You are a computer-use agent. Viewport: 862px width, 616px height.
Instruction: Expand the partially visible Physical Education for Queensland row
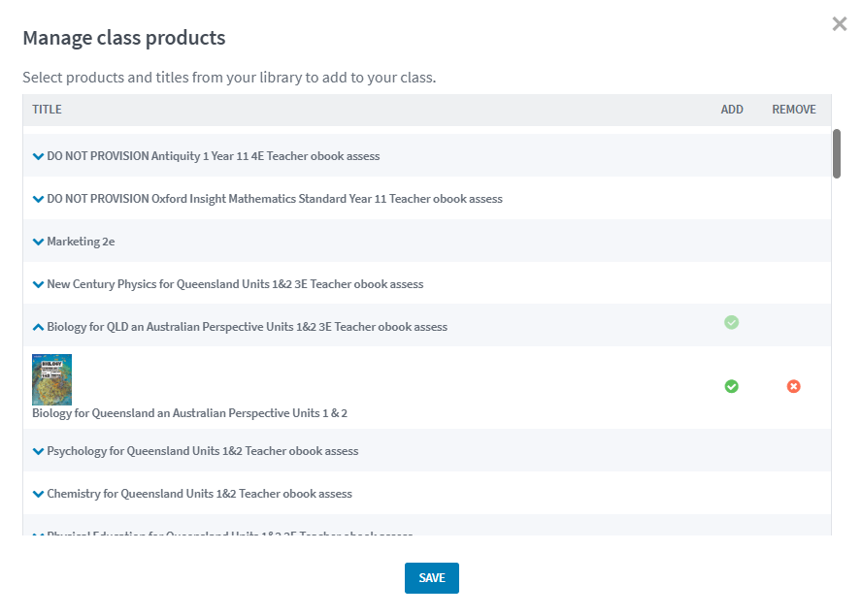[x=38, y=534]
